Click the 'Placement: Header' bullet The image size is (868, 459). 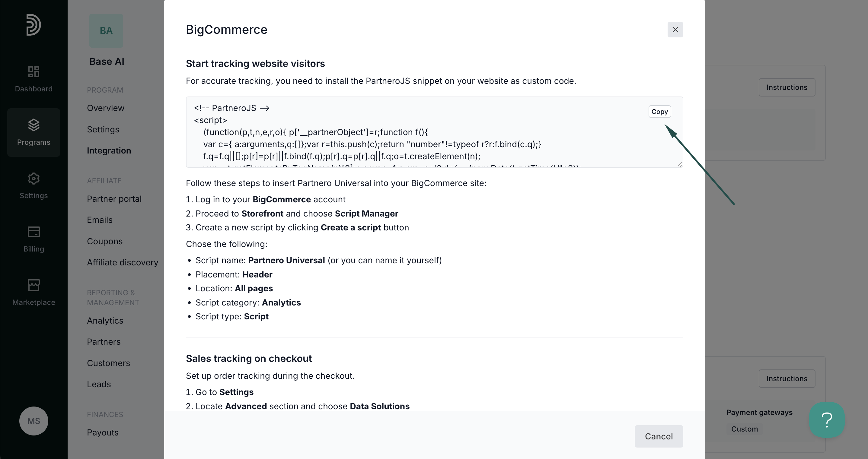(x=234, y=274)
